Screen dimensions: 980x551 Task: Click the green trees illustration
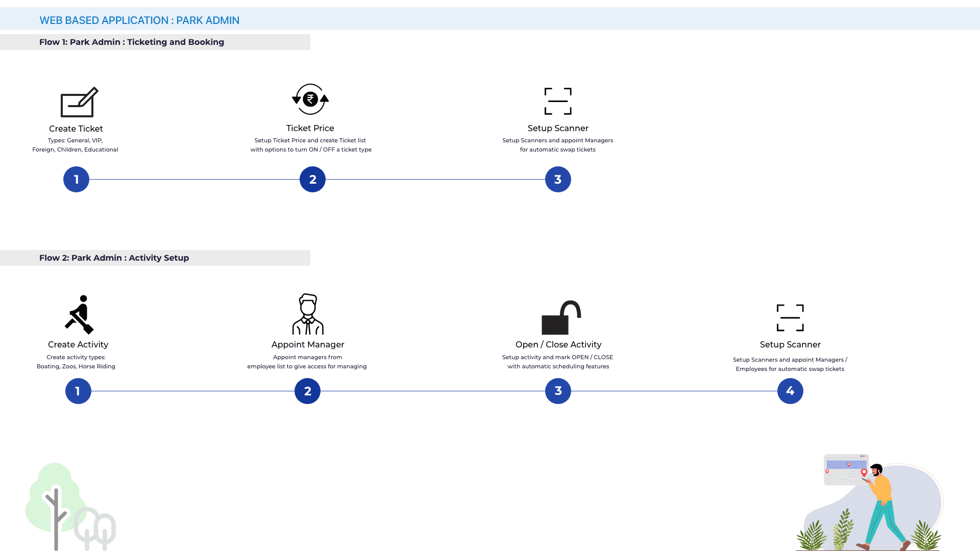69,508
